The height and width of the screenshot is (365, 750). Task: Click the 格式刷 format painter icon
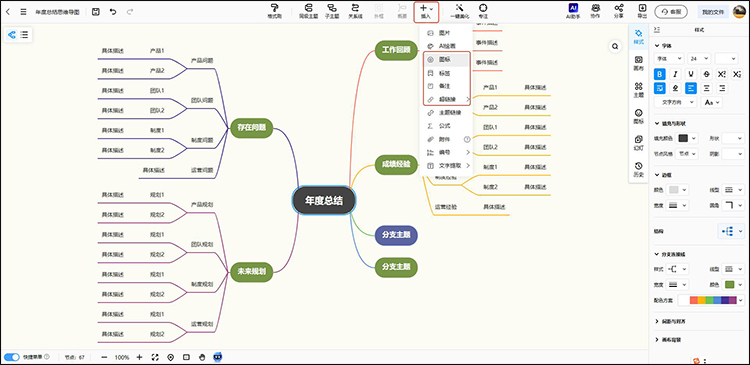click(274, 8)
